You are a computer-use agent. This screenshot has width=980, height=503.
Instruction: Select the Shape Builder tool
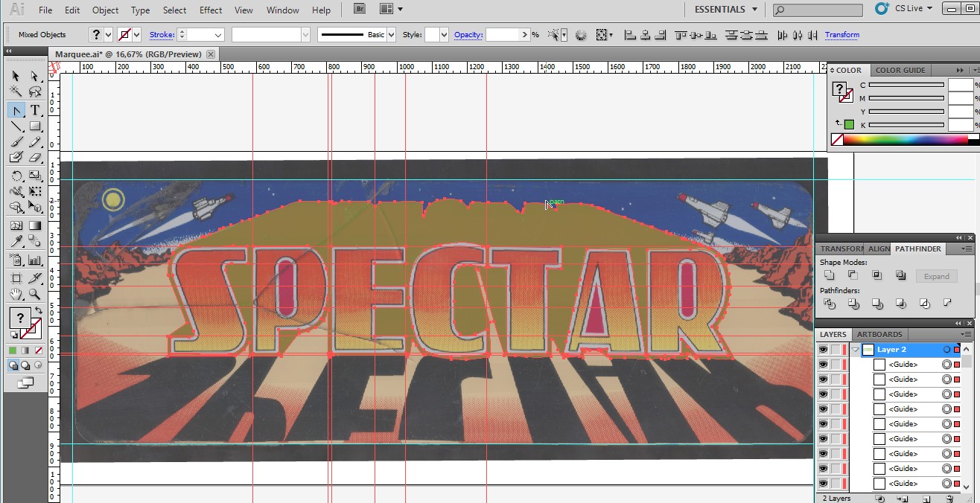coord(16,208)
